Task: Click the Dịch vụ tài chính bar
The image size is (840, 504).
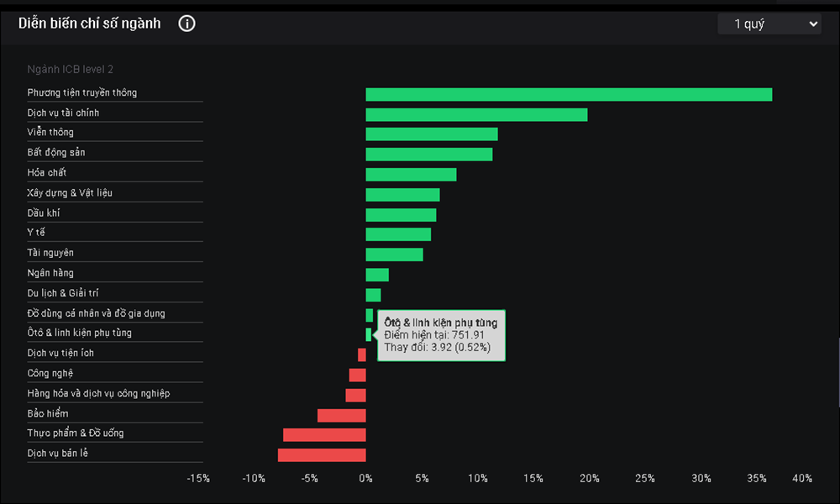Action: 477,114
